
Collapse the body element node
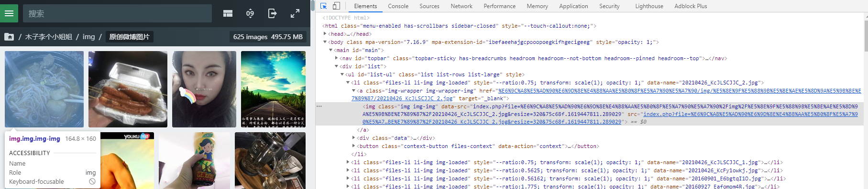coord(325,42)
